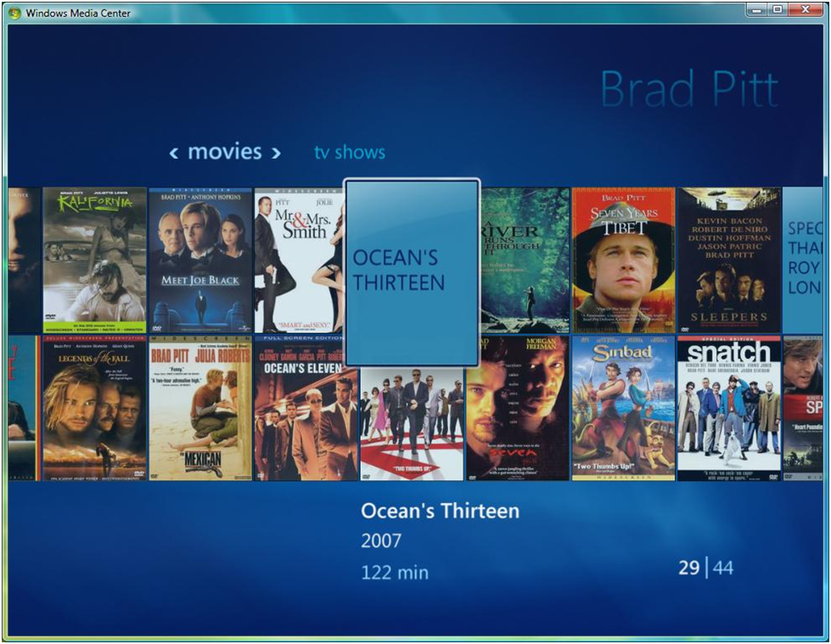Click the Windows Media Center title icon
Image resolution: width=831 pixels, height=644 pixels.
pyautogui.click(x=14, y=13)
